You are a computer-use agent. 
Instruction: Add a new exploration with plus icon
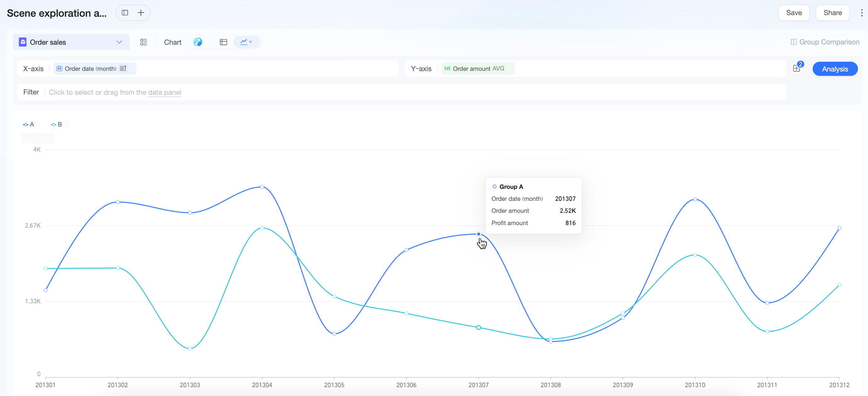(141, 13)
